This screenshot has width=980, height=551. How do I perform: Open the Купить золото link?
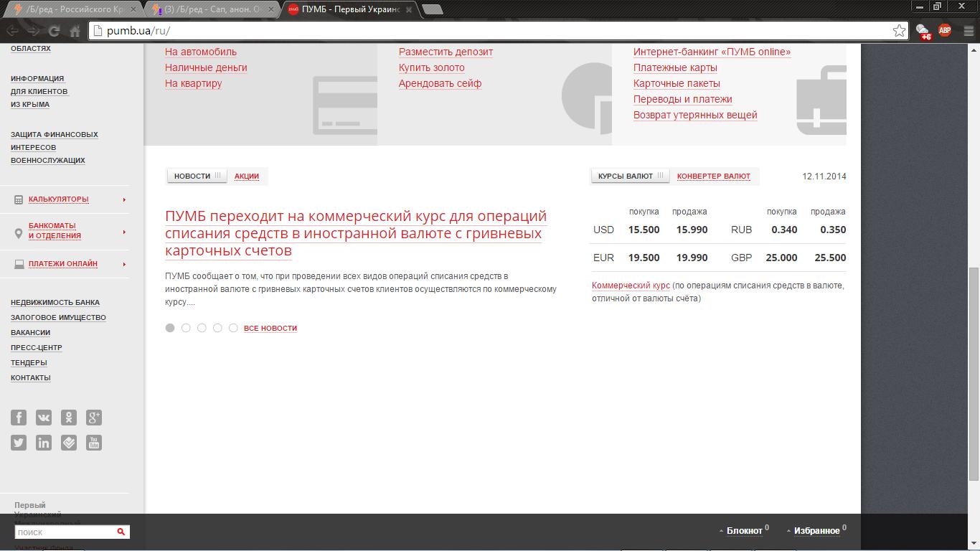click(432, 67)
